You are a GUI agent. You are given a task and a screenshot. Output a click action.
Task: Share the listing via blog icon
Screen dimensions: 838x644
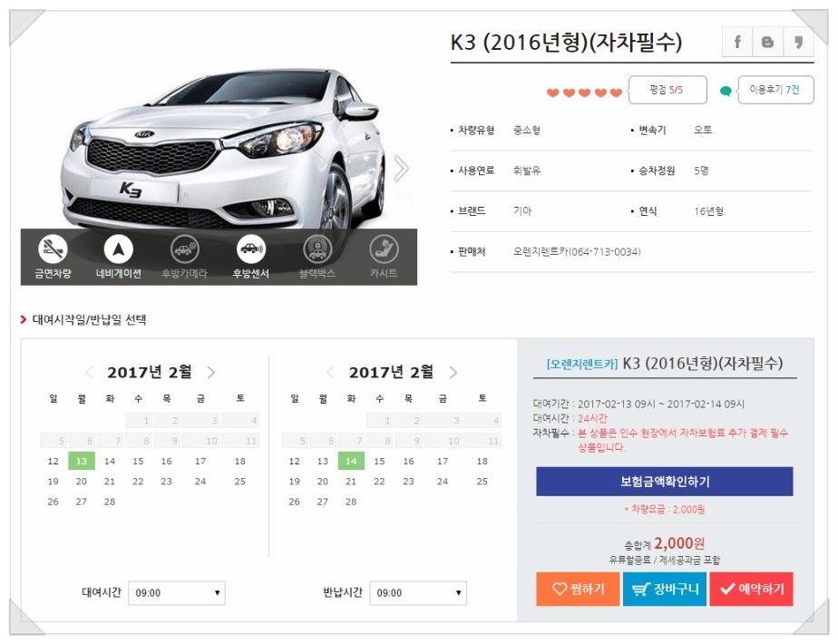pyautogui.click(x=767, y=42)
